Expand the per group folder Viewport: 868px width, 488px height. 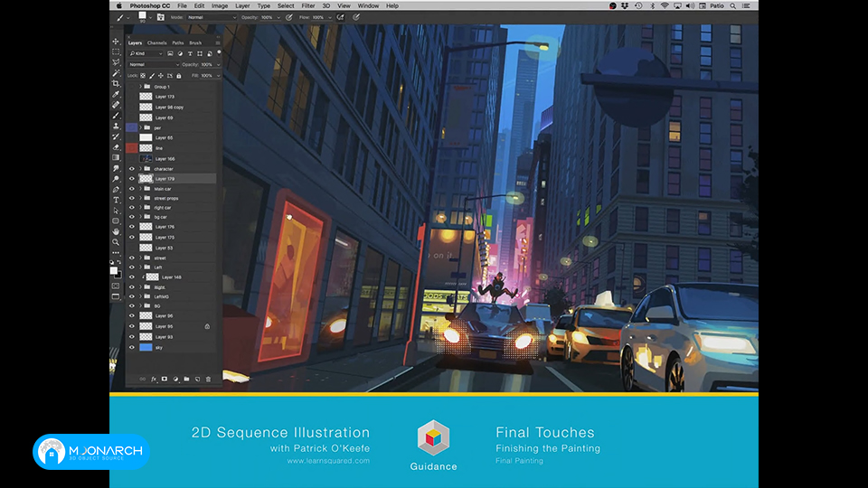coord(141,127)
